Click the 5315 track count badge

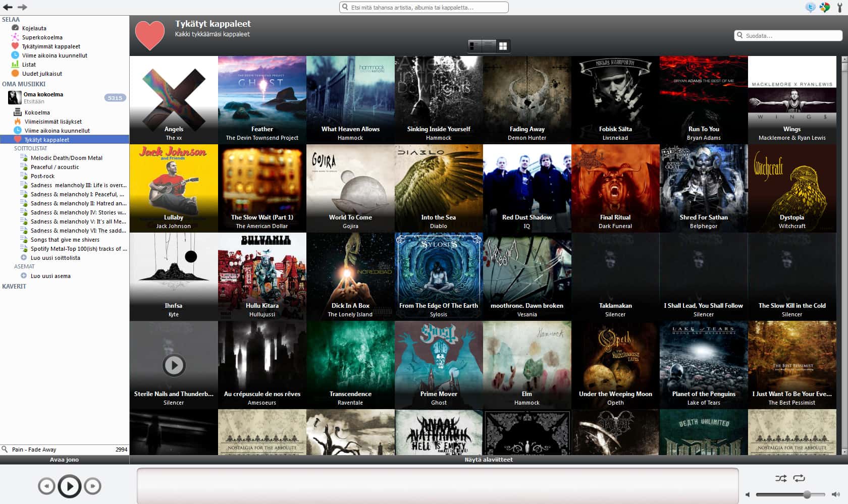115,98
